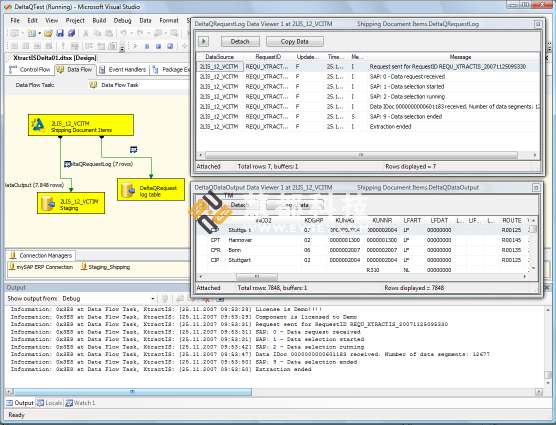Screen dimensions: 556x425
Task: Click the Paste toolbar icon
Action: click(109, 34)
